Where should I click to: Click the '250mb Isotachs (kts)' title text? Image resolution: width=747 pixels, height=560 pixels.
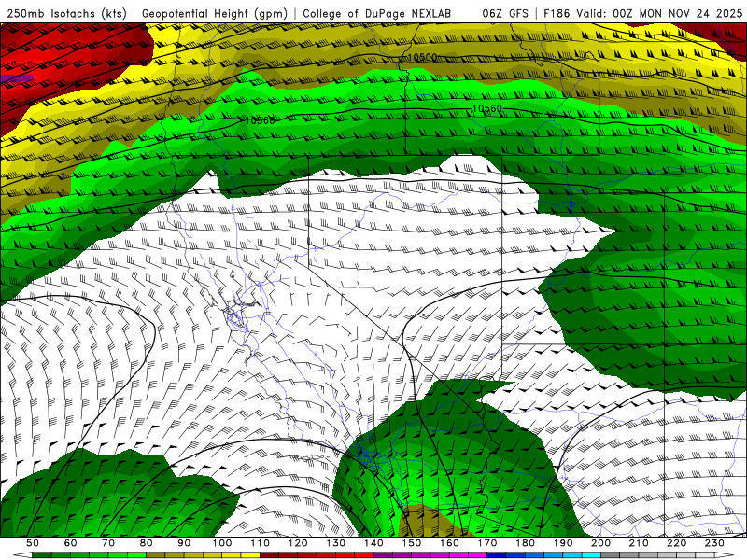[66, 13]
